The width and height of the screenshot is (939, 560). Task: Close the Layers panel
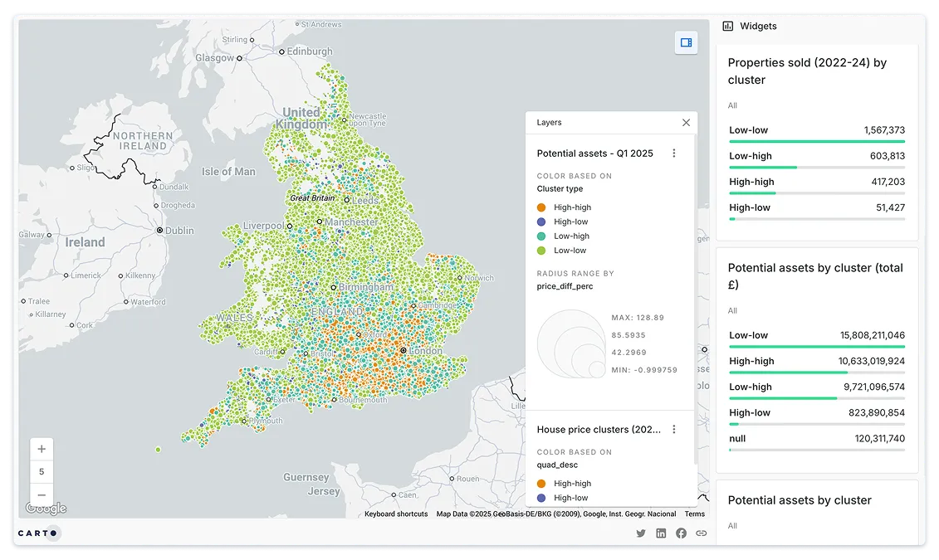(x=686, y=123)
